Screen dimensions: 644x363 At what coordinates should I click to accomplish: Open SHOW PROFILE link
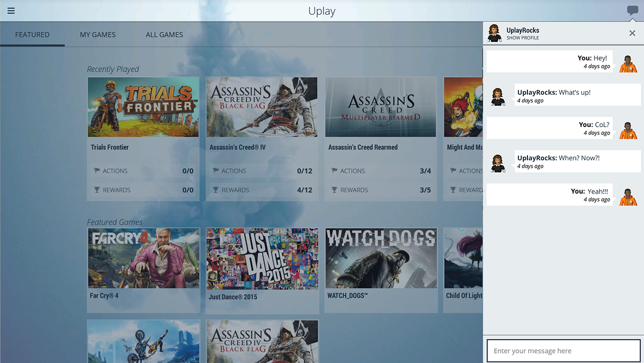coord(523,38)
